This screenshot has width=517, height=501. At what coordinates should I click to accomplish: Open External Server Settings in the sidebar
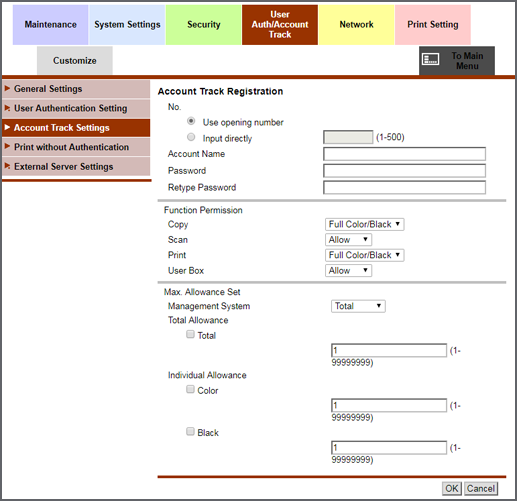click(76, 166)
